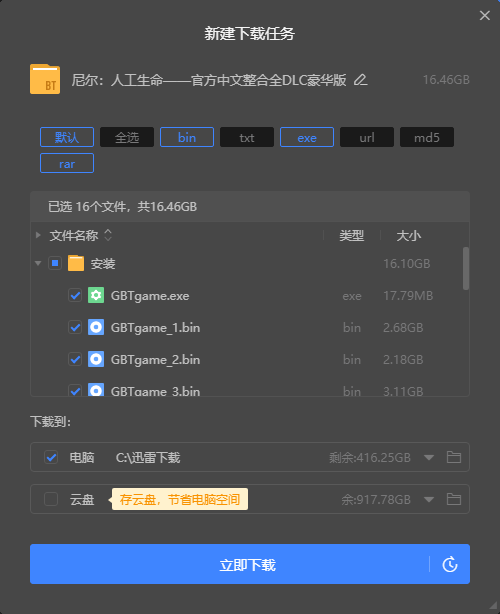Image resolution: width=500 pixels, height=614 pixels.
Task: Click the 剩余:416.25GB free space text
Action: (370, 457)
